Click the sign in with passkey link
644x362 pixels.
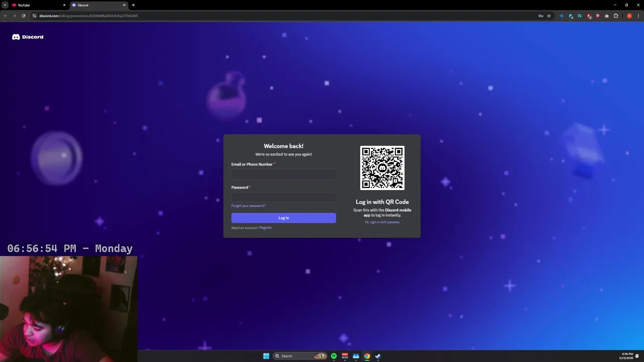point(382,222)
